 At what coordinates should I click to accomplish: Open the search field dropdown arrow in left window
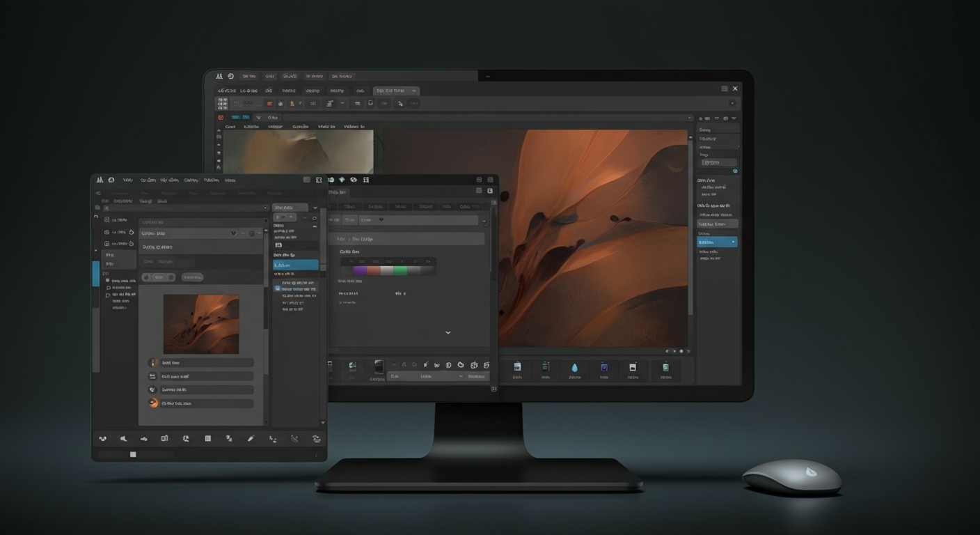point(265,208)
